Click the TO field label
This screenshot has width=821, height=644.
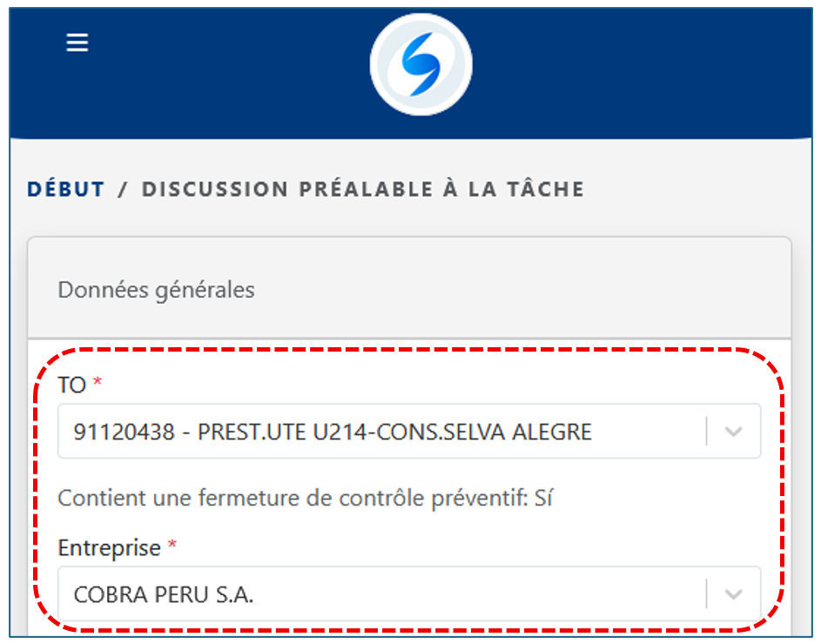pos(71,385)
